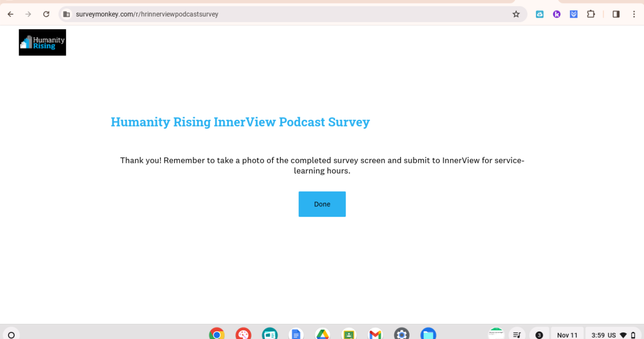
Task: Open the ChromeOS launcher circle
Action: (11, 334)
